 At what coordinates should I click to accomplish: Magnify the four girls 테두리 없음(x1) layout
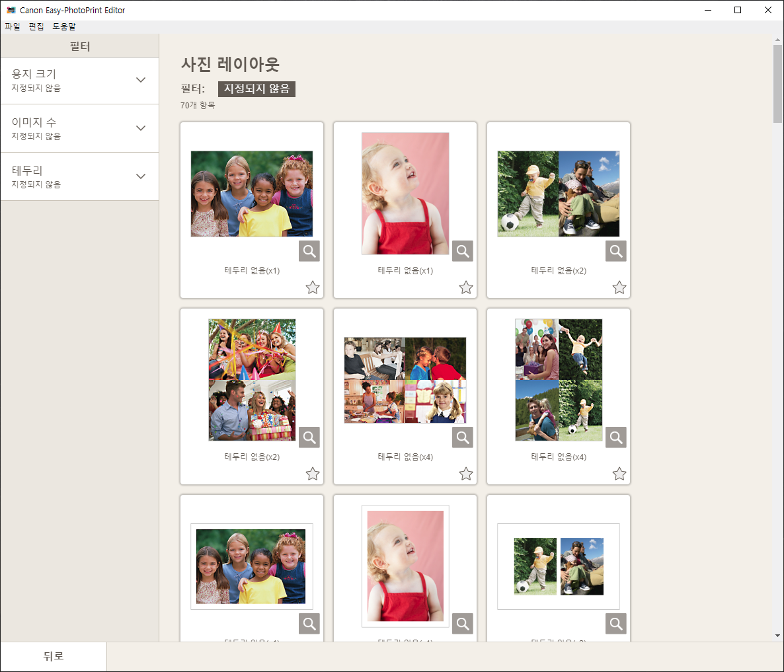click(x=309, y=251)
